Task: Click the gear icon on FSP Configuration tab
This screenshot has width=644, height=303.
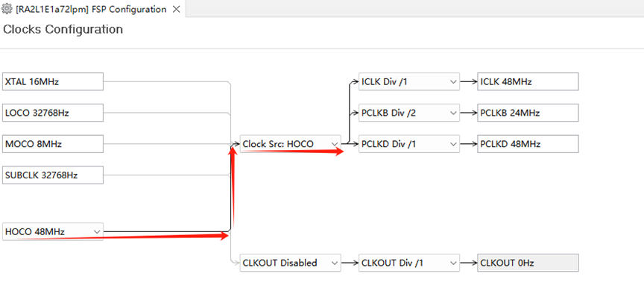Action: [7, 9]
